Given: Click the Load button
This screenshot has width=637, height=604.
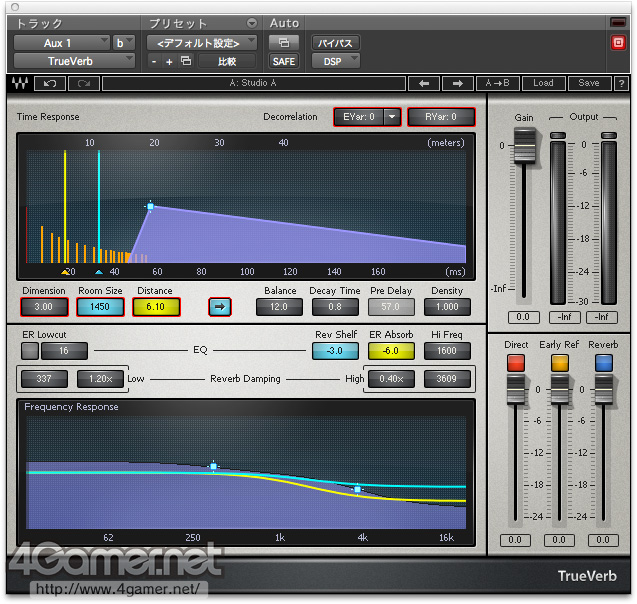Looking at the screenshot, I should pyautogui.click(x=543, y=83).
